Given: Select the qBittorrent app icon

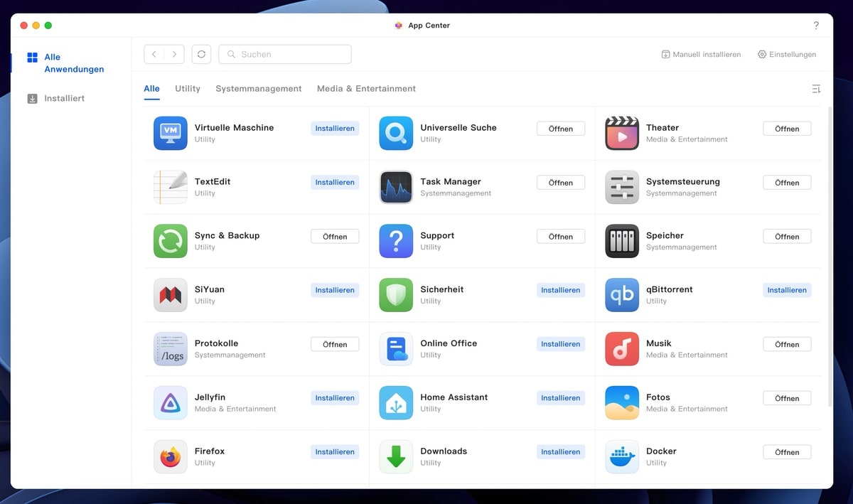Looking at the screenshot, I should 622,295.
